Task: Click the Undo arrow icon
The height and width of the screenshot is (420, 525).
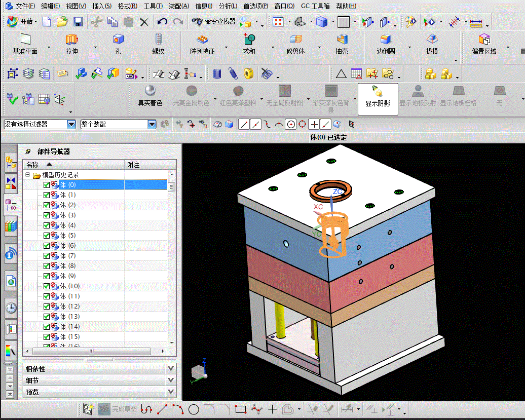Action: tap(162, 22)
